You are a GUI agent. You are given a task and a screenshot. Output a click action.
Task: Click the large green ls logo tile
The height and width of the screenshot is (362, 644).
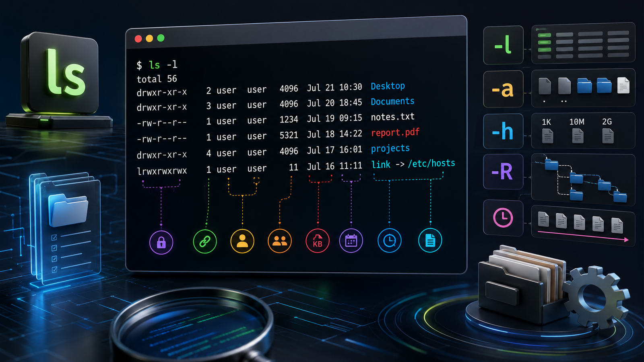[60, 72]
